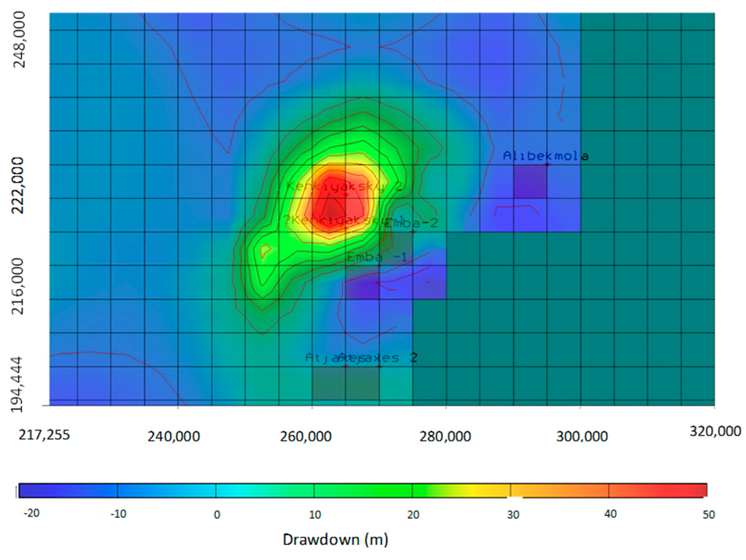Click the 40 value on the drawdown scale
The height and width of the screenshot is (560, 746).
610,514
